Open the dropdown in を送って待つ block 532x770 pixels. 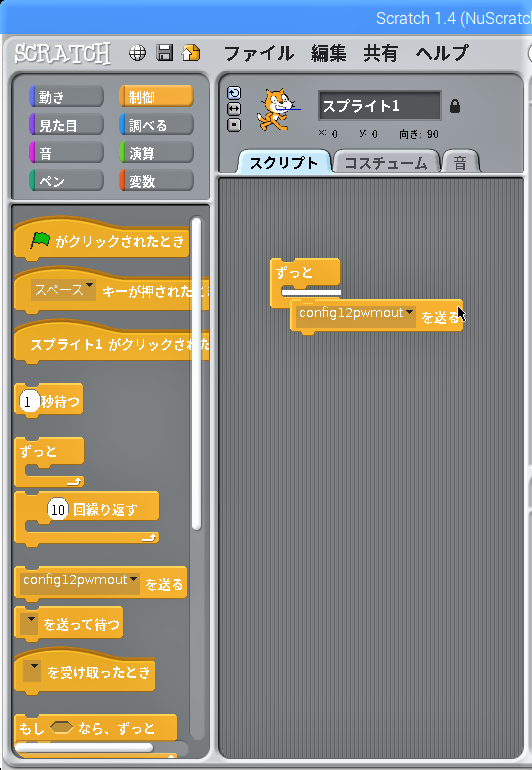coord(30,622)
